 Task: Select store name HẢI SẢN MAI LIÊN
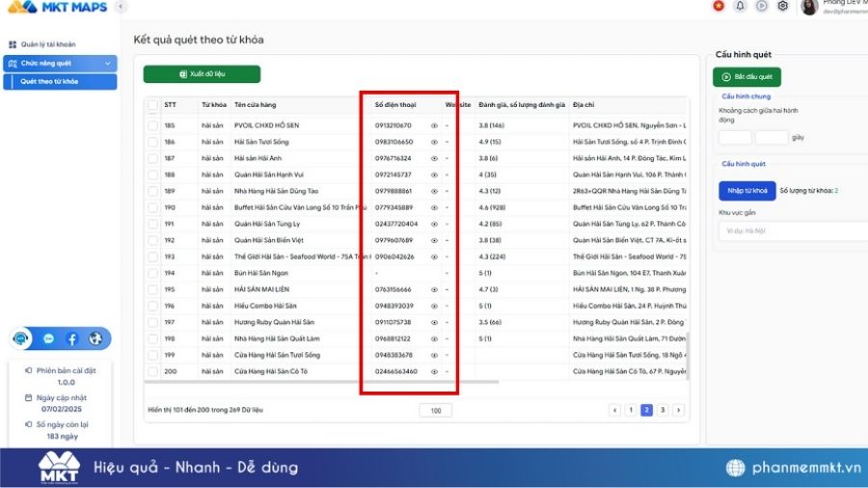click(x=261, y=289)
